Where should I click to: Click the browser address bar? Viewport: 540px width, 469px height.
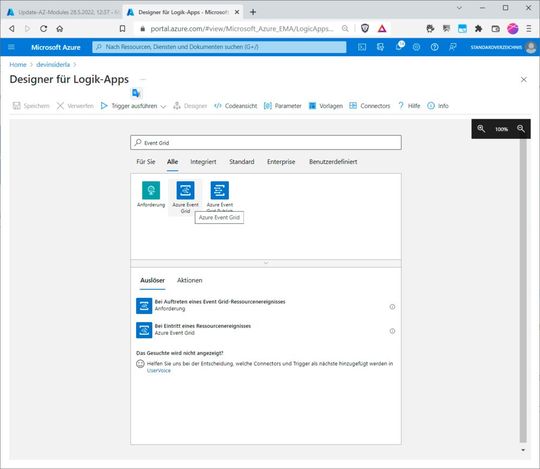241,29
